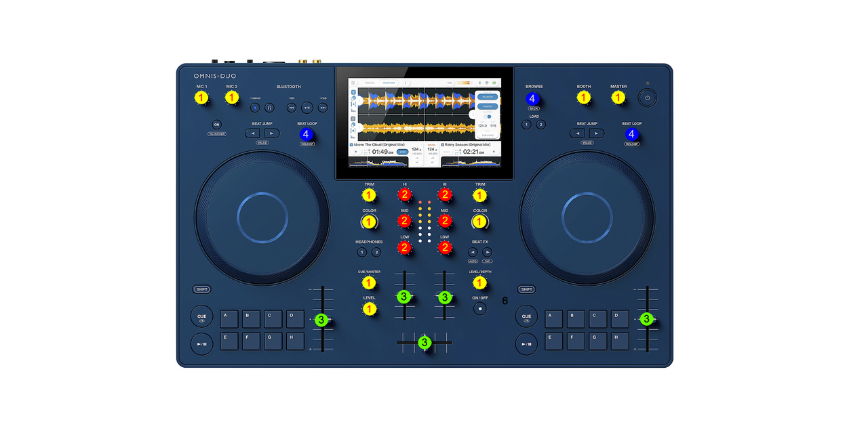Image resolution: width=868 pixels, height=441 pixels.
Task: Expand right deck track dropdown arrow
Action: [x=494, y=152]
